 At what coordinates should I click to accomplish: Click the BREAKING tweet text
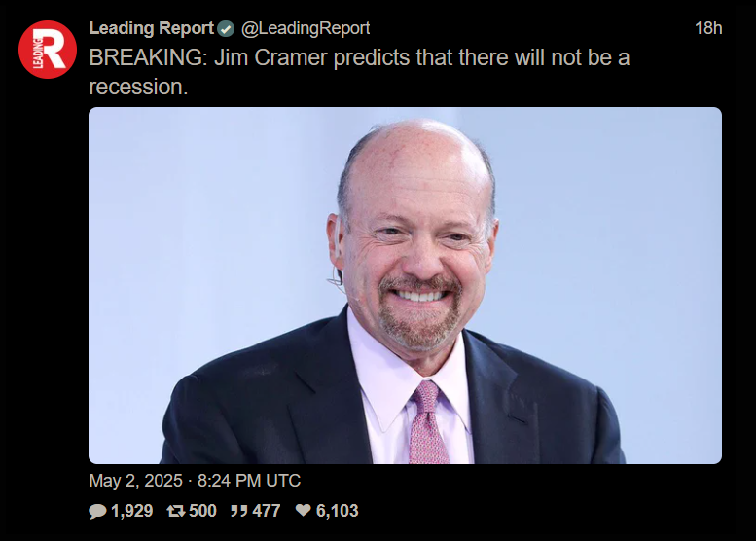tap(359, 72)
